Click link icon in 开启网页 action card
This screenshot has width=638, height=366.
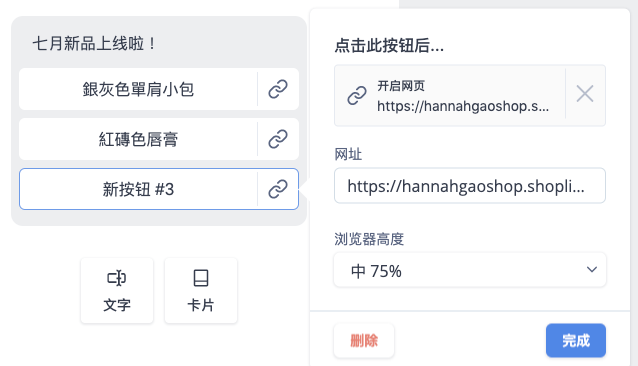click(x=357, y=96)
